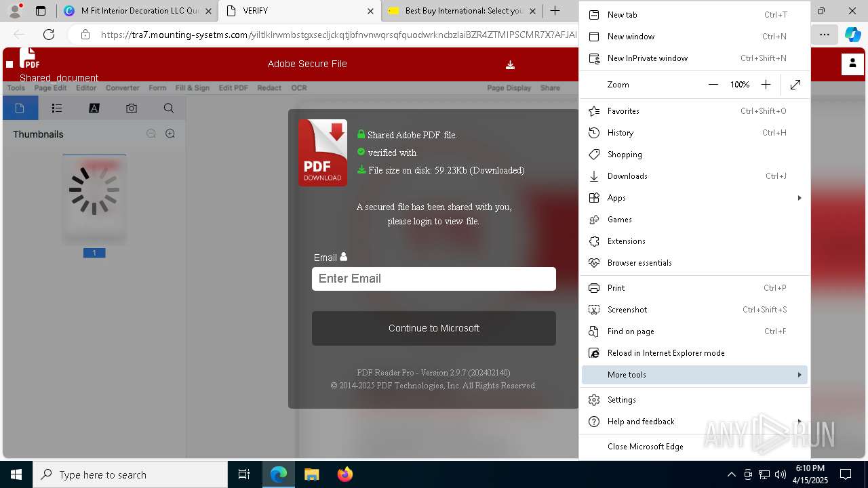
Task: Open Fill & Sign in the PDF toolbar
Action: click(193, 88)
